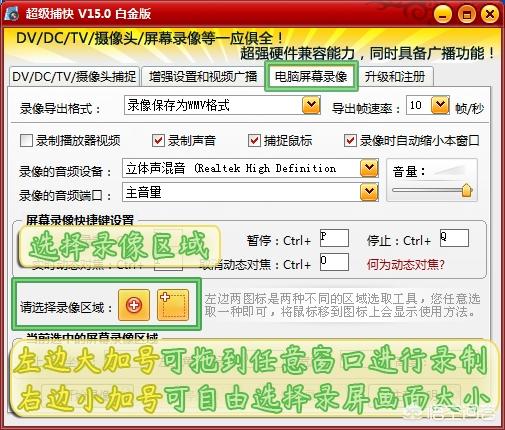Image resolution: width=505 pixels, height=430 pixels.
Task: Expand the 录像的音频端口 dropdown arrow
Action: point(369,192)
